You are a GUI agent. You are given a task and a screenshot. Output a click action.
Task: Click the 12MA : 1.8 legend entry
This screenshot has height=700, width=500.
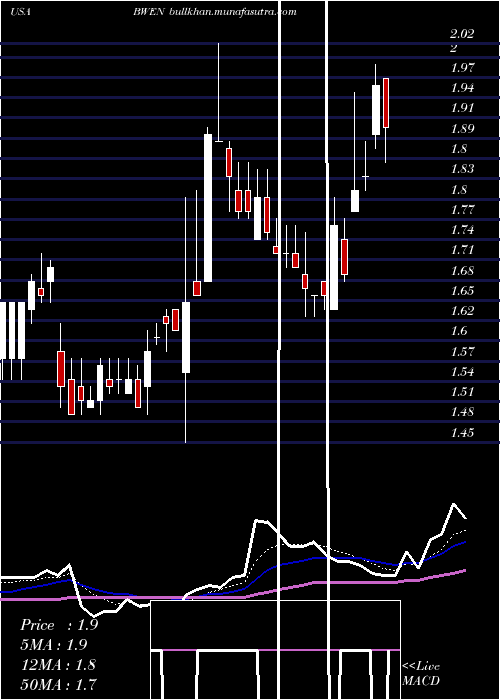point(58,664)
